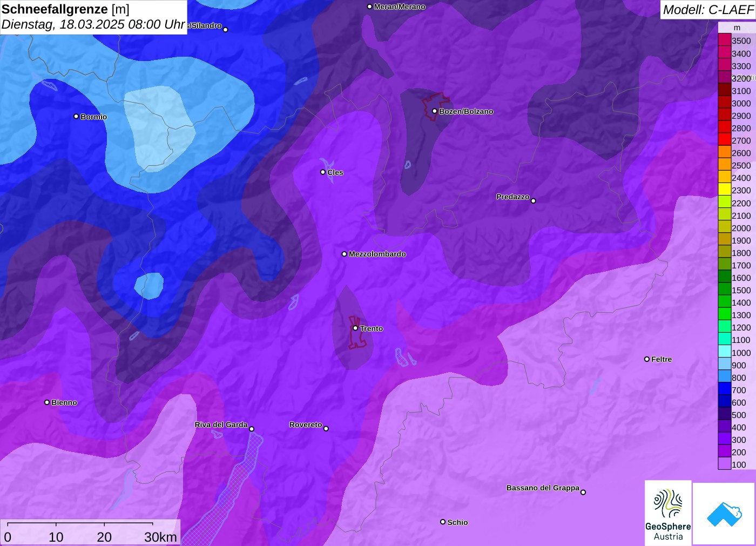Click the Meran/Merano marker dot

369,6
